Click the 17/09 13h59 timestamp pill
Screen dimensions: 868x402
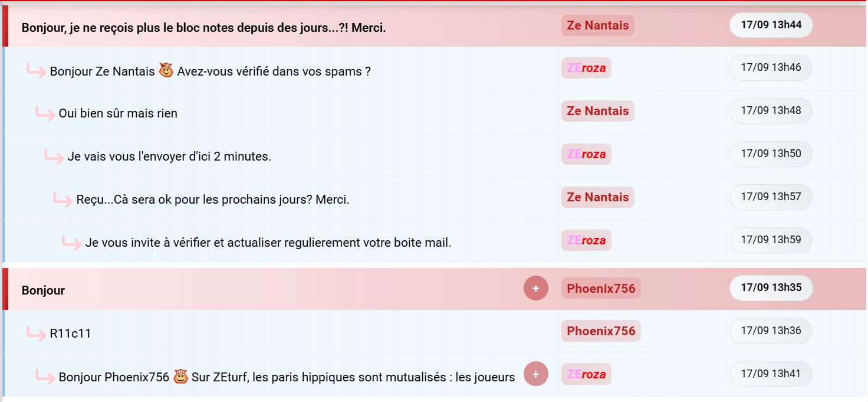771,240
